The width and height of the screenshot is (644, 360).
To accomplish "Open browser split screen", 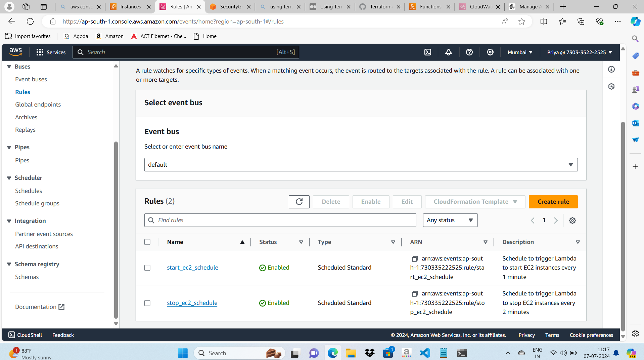I will click(544, 22).
